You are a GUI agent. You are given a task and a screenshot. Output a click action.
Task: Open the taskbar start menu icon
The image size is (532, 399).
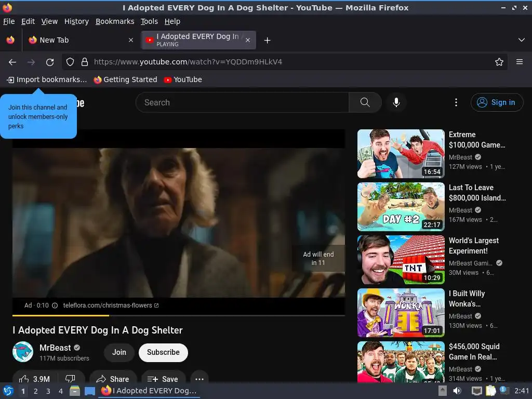[8, 391]
